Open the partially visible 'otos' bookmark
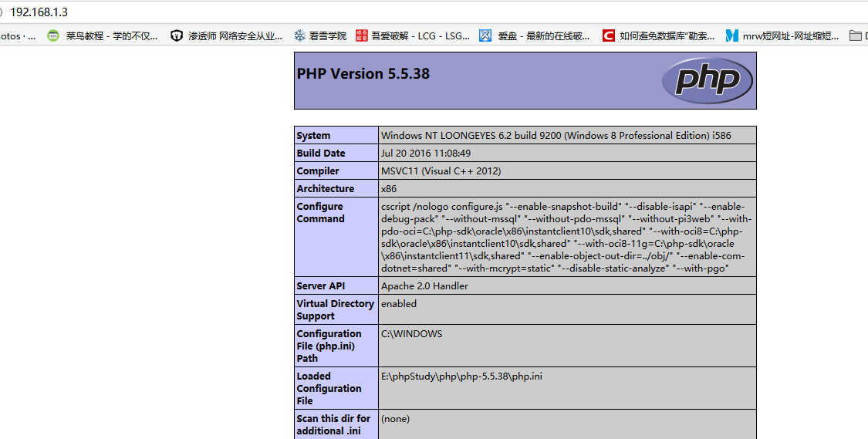 (x=17, y=35)
